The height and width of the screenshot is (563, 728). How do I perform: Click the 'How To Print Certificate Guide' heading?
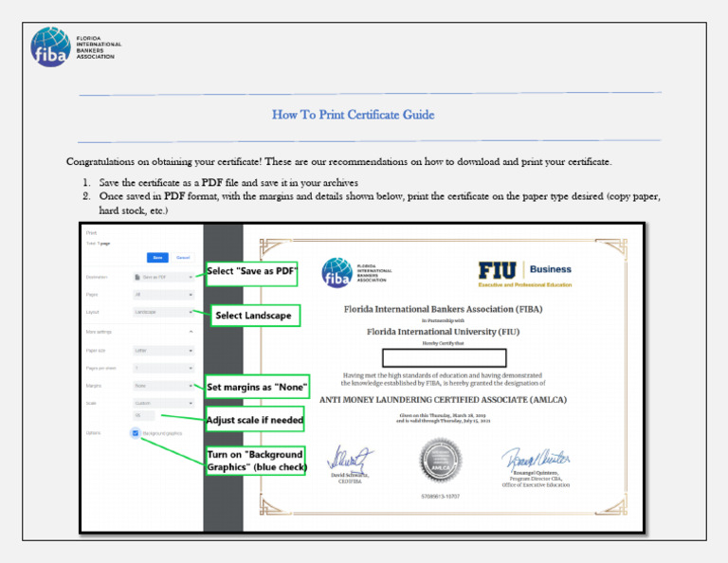click(x=354, y=115)
